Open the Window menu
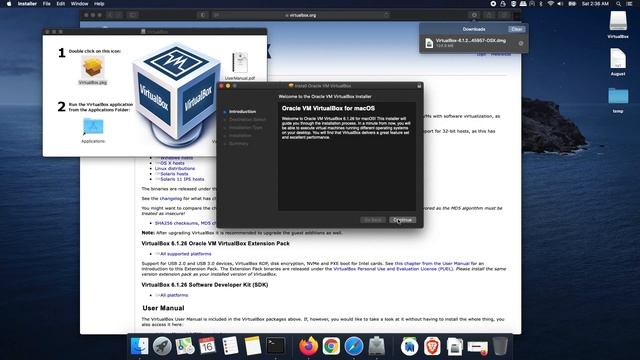 coord(79,4)
